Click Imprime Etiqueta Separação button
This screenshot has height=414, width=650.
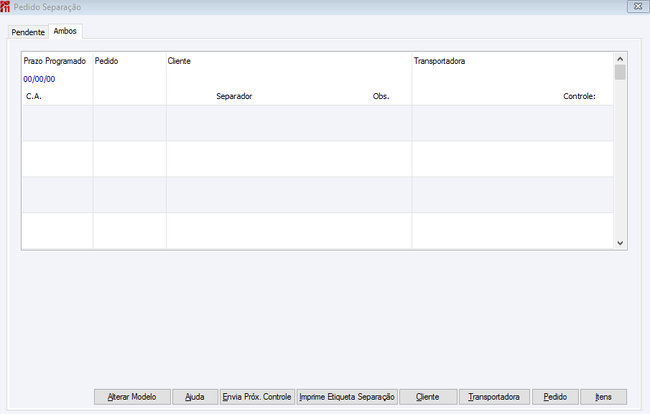click(347, 397)
